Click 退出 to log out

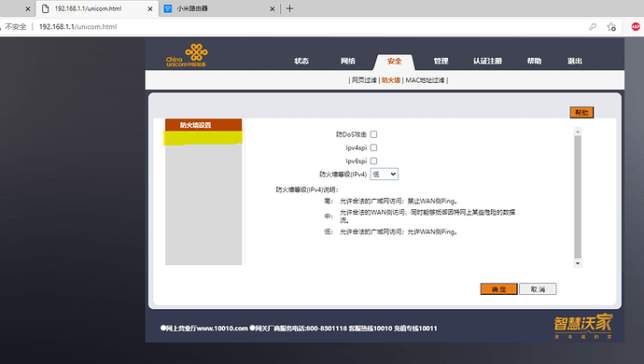pyautogui.click(x=575, y=62)
